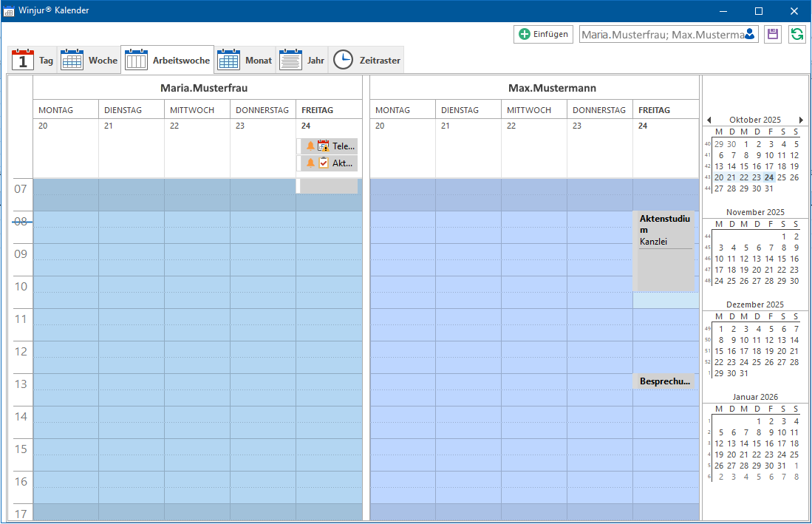Click the 07 hour label in time column
Image resolution: width=812 pixels, height=524 pixels.
[21, 189]
